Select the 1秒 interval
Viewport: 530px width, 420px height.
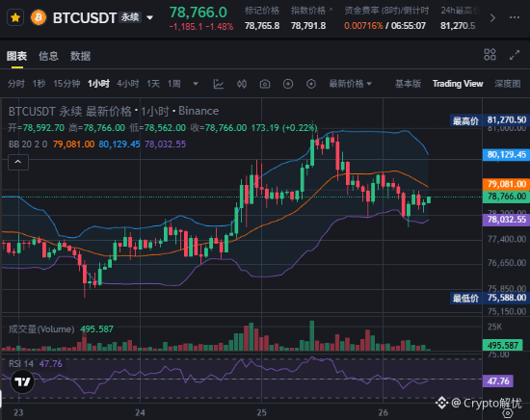click(39, 84)
